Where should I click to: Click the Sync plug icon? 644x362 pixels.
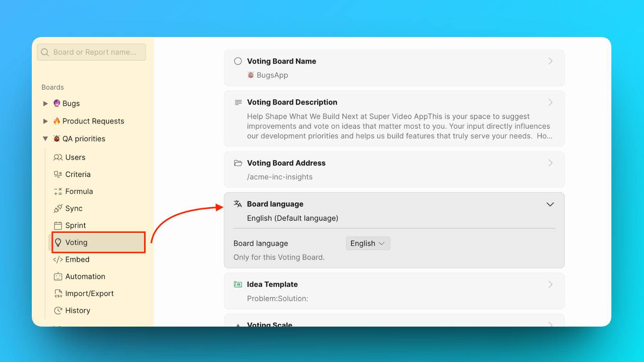click(58, 208)
